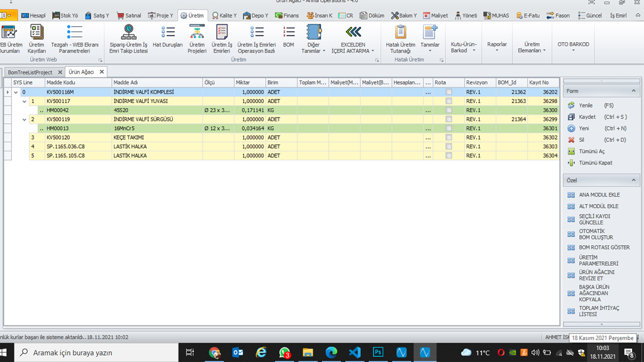Click TOPLAM İHTİYAÇ LİSTESİ icon
Viewport: 644px width, 362px height.
point(571,311)
